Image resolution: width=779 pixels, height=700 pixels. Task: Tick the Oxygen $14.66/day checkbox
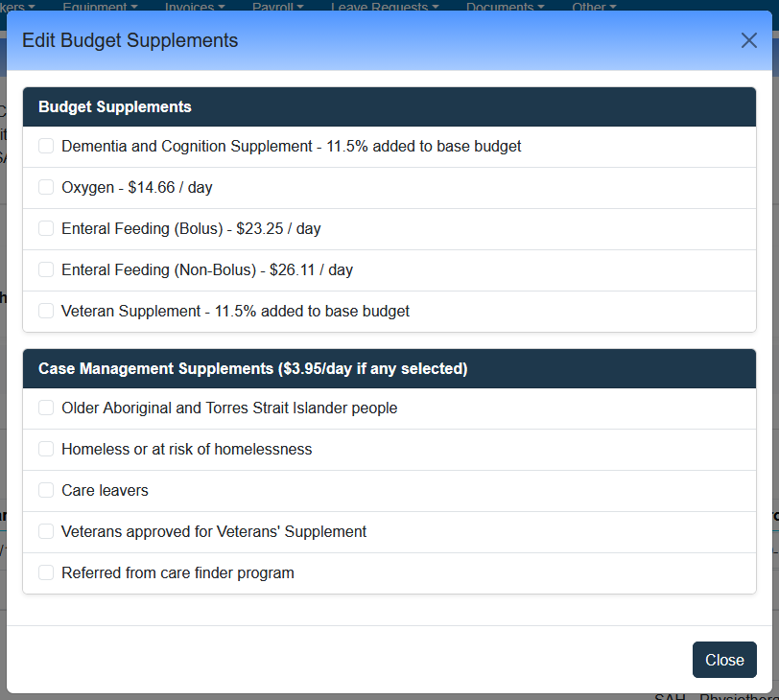(x=46, y=187)
